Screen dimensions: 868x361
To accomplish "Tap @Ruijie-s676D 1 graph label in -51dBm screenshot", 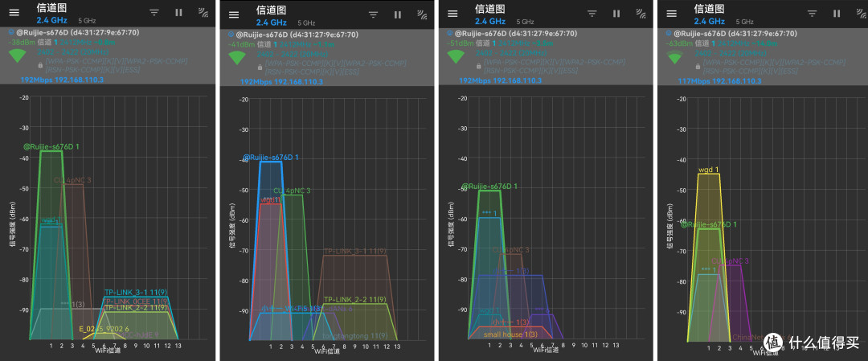I will point(489,186).
